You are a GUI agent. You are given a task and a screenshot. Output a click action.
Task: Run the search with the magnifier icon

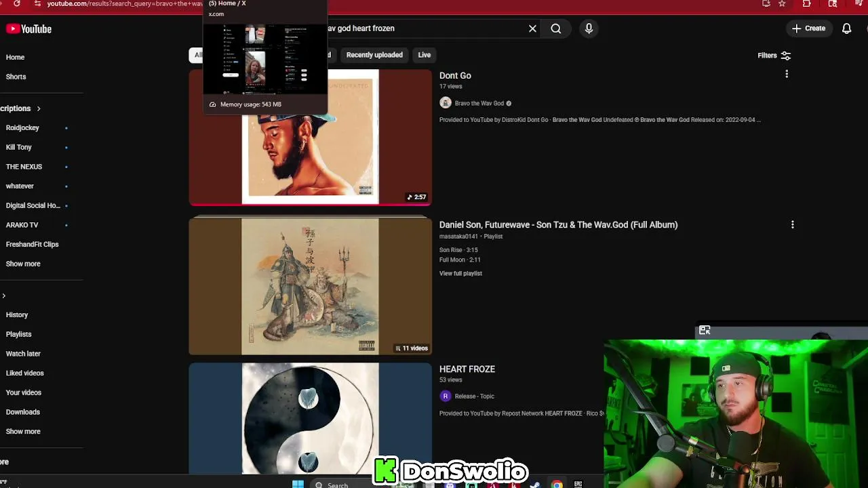[556, 28]
